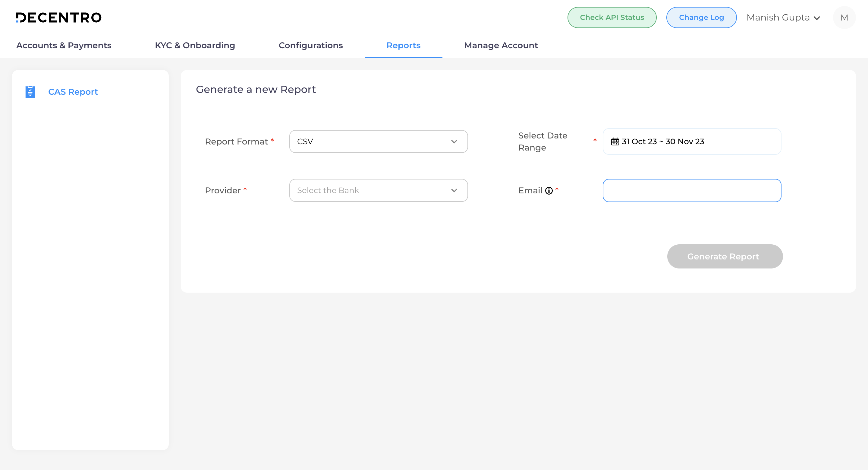The image size is (868, 470).
Task: Open the user avatar circle labeled M
Action: 844,17
